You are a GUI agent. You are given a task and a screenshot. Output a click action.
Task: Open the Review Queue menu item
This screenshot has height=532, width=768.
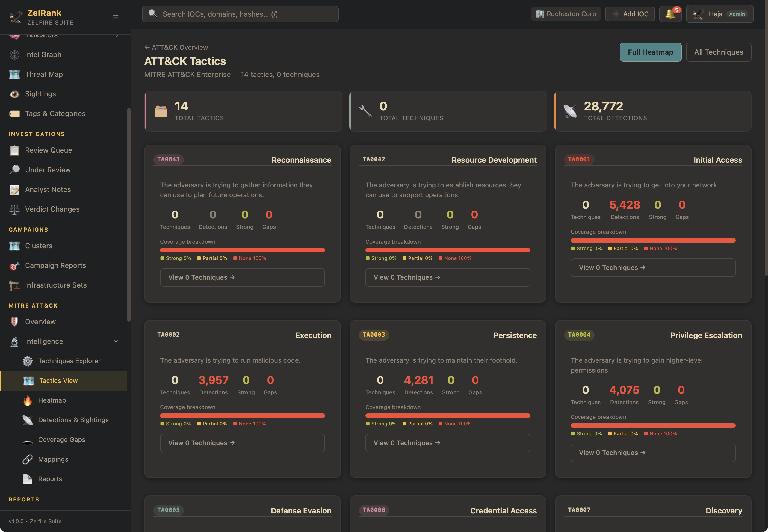(x=48, y=150)
